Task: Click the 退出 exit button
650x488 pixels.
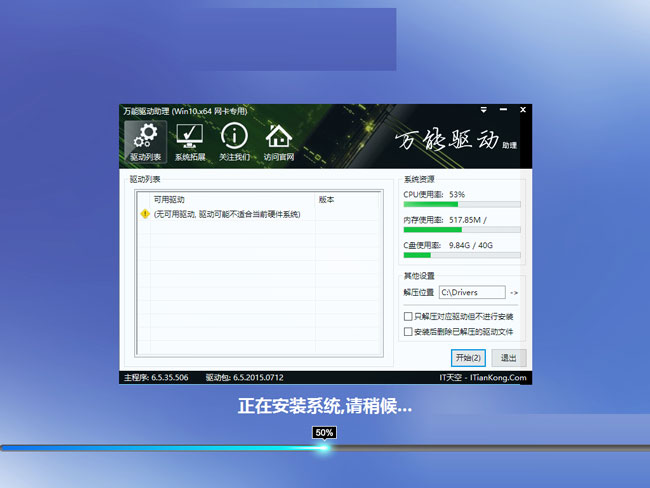Action: [509, 358]
